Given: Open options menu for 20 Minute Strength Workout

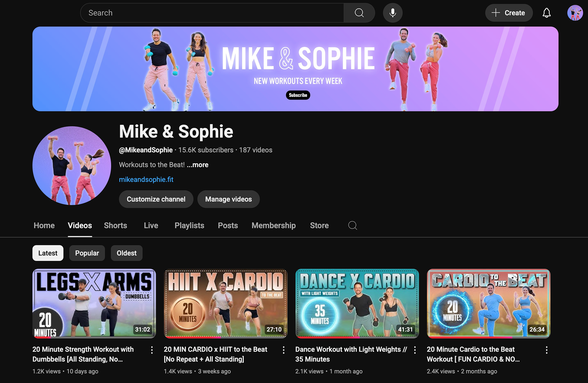Looking at the screenshot, I should 152,350.
